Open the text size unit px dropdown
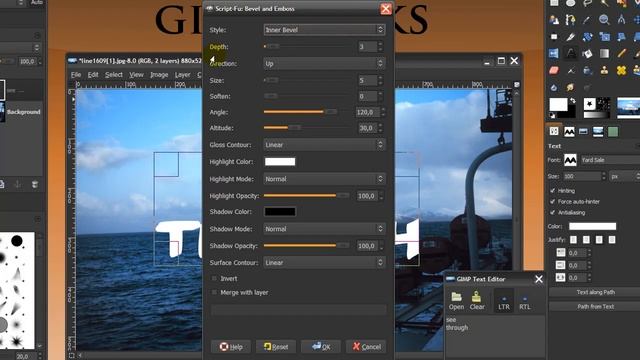The height and width of the screenshot is (360, 640). pyautogui.click(x=624, y=176)
